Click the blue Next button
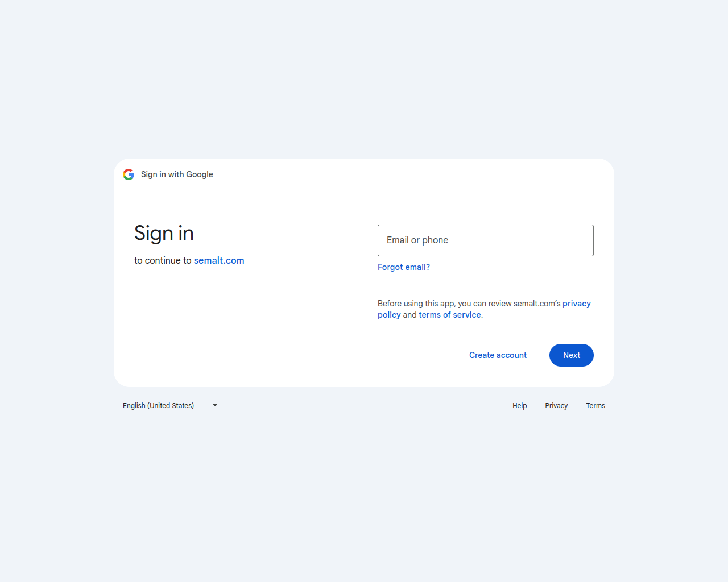The width and height of the screenshot is (728, 582). tap(572, 355)
